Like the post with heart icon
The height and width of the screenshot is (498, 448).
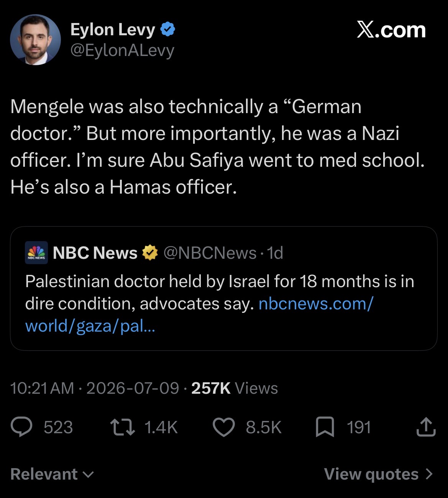click(x=224, y=427)
